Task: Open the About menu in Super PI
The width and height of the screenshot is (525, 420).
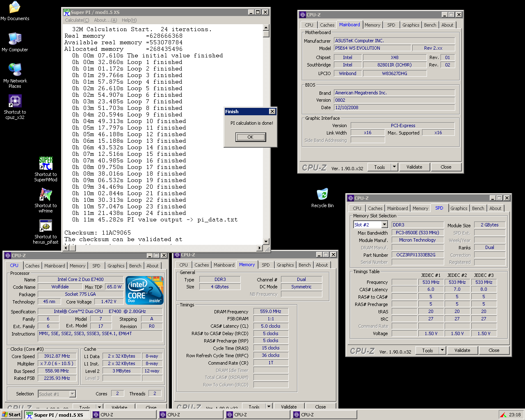Action: tap(105, 20)
